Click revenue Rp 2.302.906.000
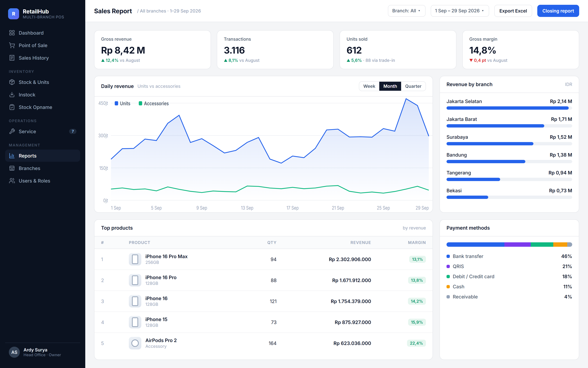This screenshot has height=368, width=588. (x=350, y=259)
